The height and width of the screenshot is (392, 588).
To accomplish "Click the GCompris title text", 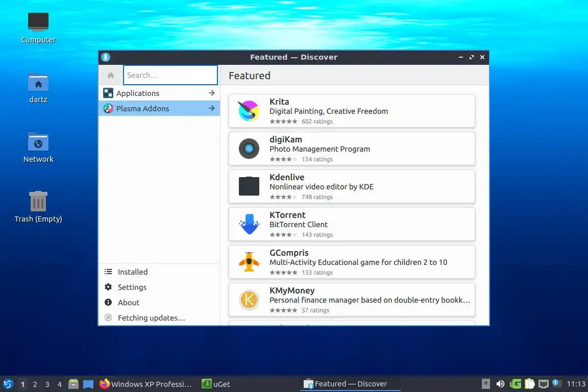I will 289,253.
